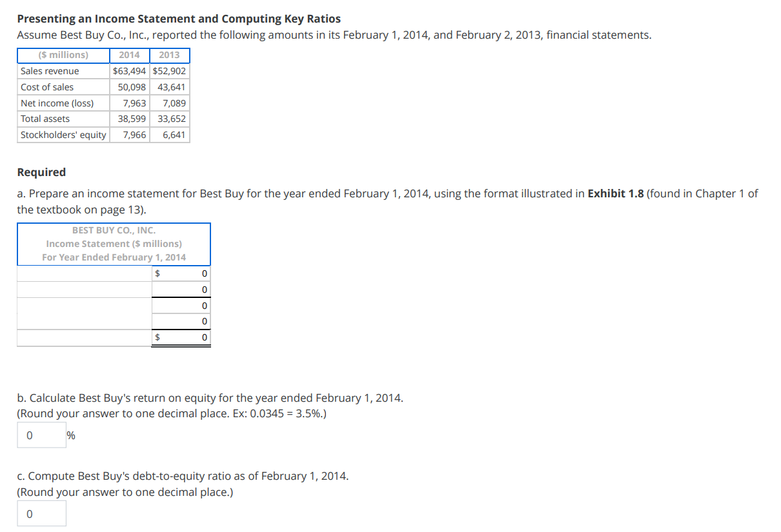Click the return on equity answer box

41,435
